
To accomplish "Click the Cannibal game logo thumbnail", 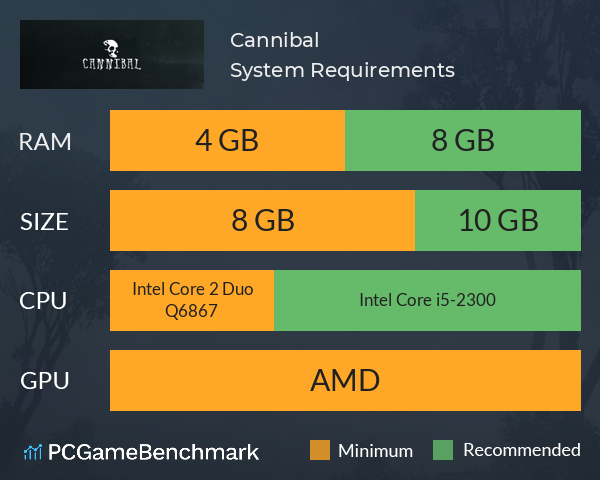I will point(112,54).
